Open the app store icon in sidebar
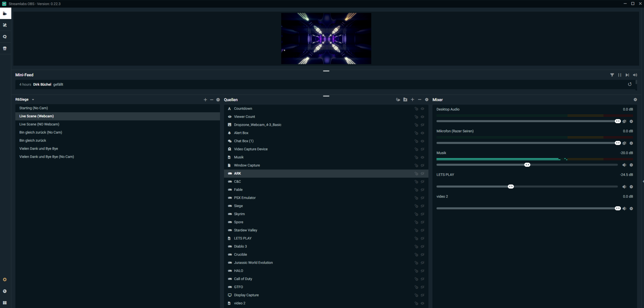The image size is (644, 308). [5, 49]
